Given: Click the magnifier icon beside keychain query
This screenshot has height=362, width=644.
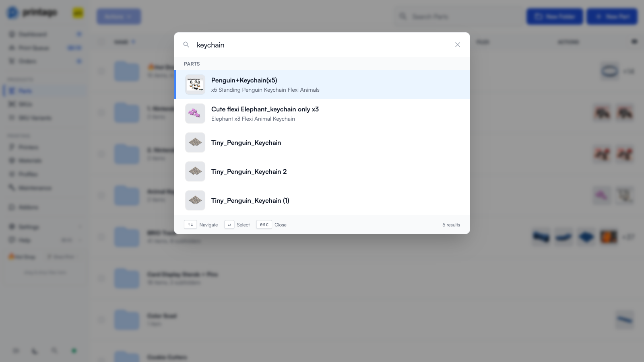Looking at the screenshot, I should [x=186, y=45].
